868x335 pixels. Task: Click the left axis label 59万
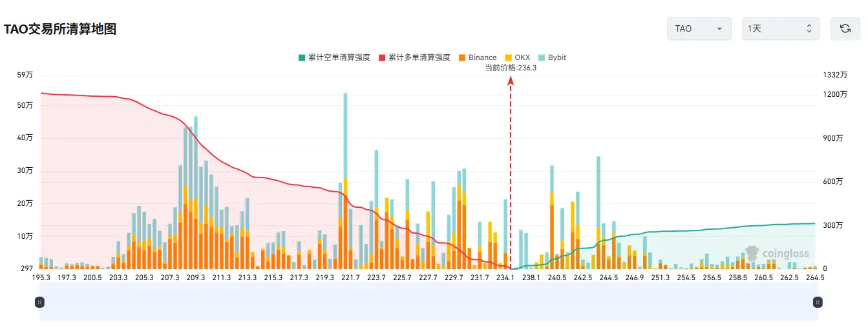26,75
